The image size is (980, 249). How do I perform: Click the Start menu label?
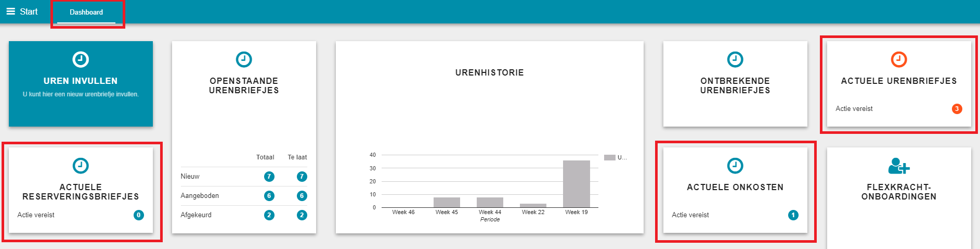coord(29,11)
